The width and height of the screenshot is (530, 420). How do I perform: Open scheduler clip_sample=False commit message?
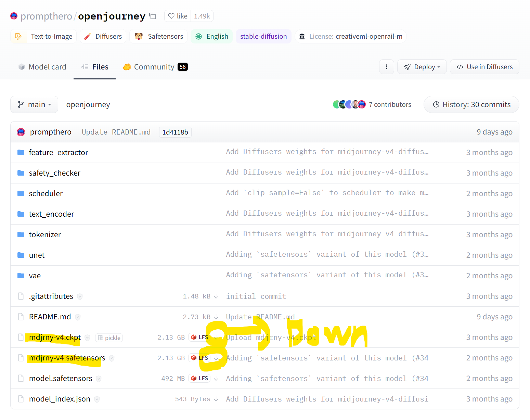click(327, 193)
